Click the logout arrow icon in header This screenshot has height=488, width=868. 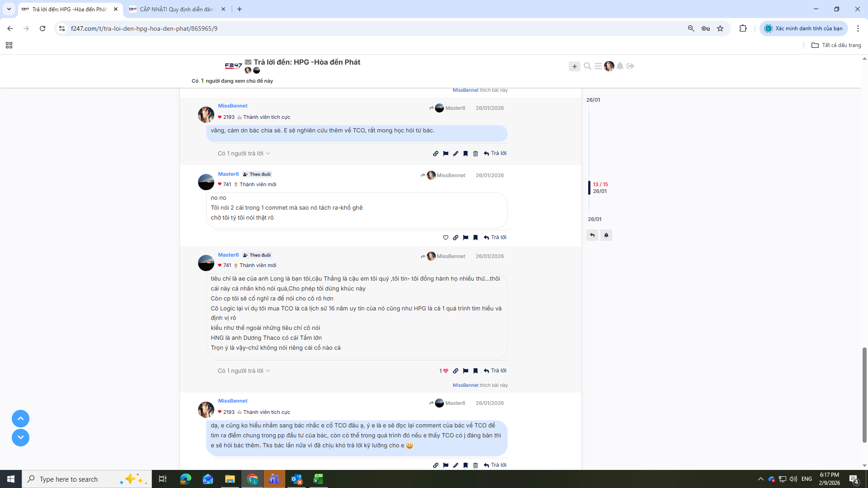pos(631,66)
